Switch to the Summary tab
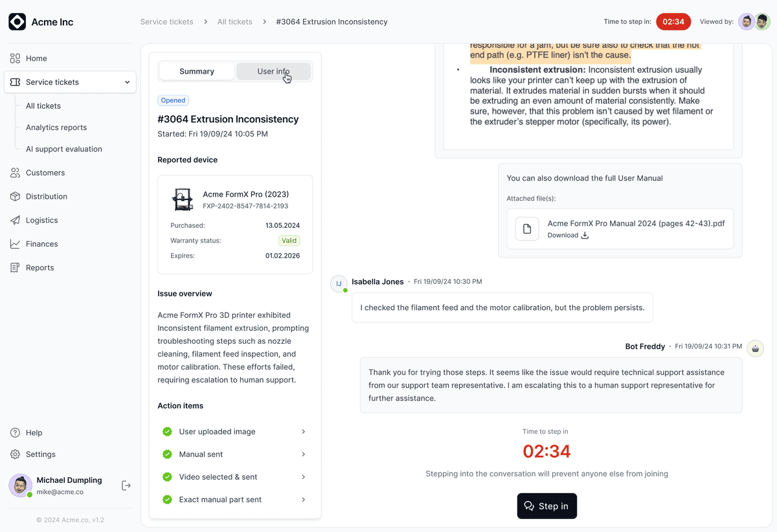The height and width of the screenshot is (532, 777). (x=197, y=71)
